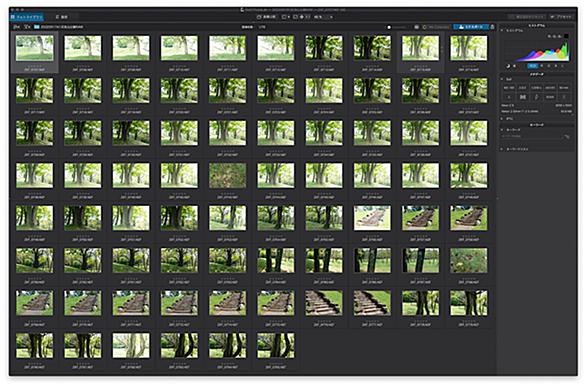Image resolution: width=586 pixels, height=386 pixels.
Task: Click the small icon right of Export button
Action: pyautogui.click(x=493, y=27)
